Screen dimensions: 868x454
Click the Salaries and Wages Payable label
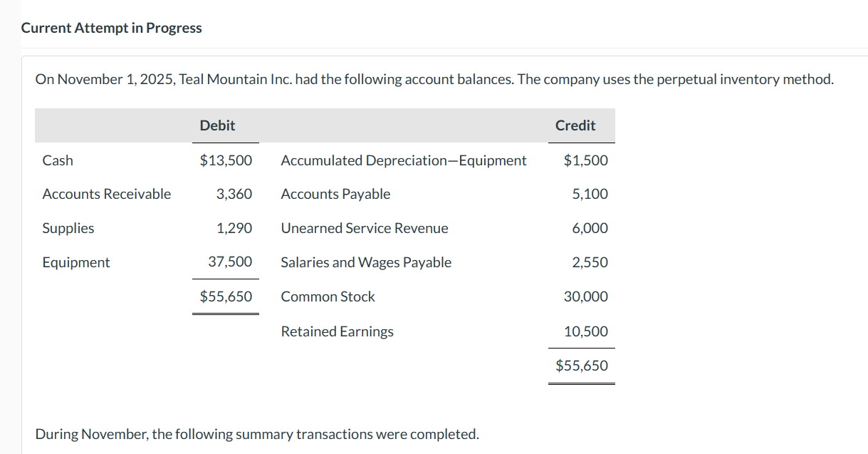click(x=366, y=262)
